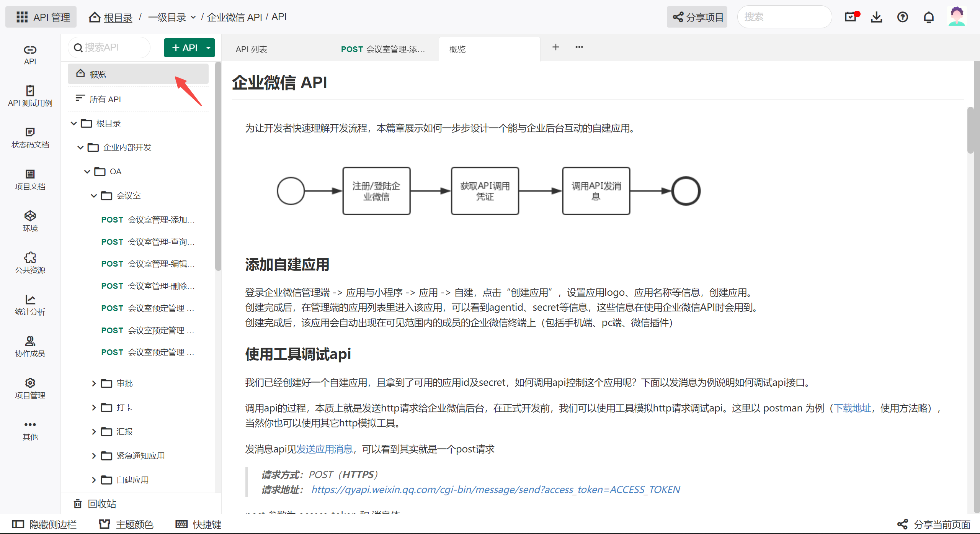Click the download icon in header
This screenshot has width=980, height=534.
point(877,17)
